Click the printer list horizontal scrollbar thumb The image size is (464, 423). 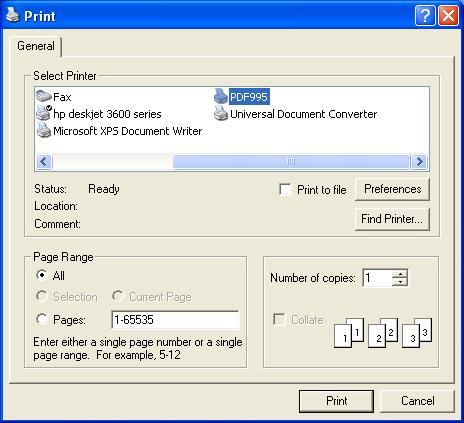[x=291, y=162]
